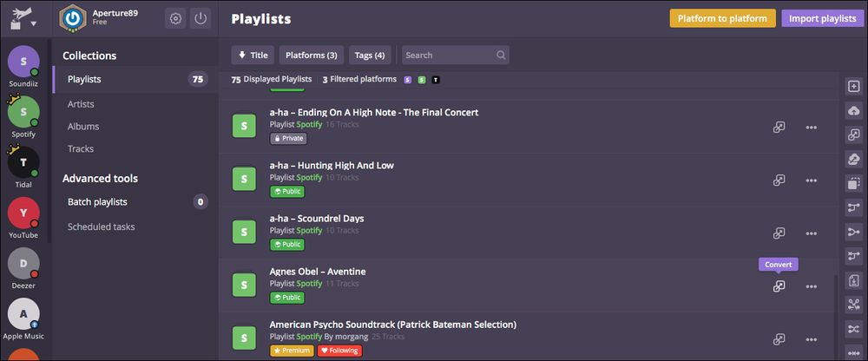
Task: Open more options for Scoundrel Days
Action: pyautogui.click(x=811, y=233)
